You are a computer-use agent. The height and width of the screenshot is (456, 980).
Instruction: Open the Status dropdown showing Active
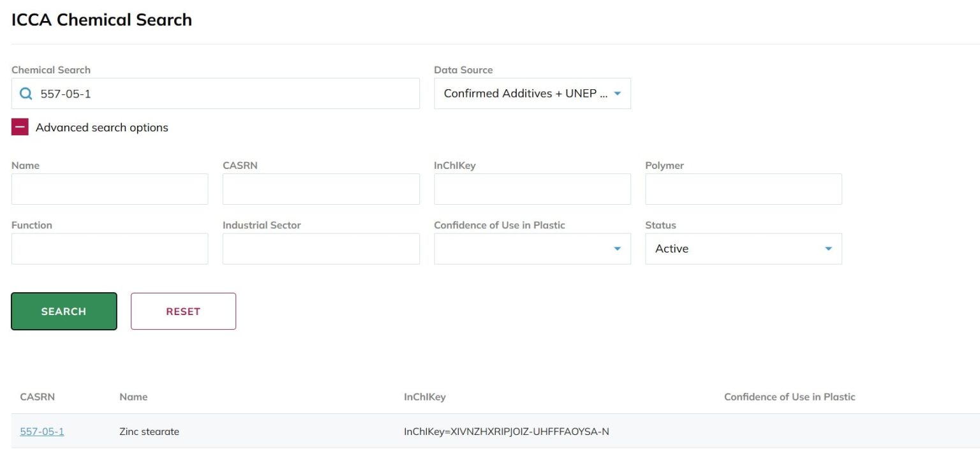point(743,249)
